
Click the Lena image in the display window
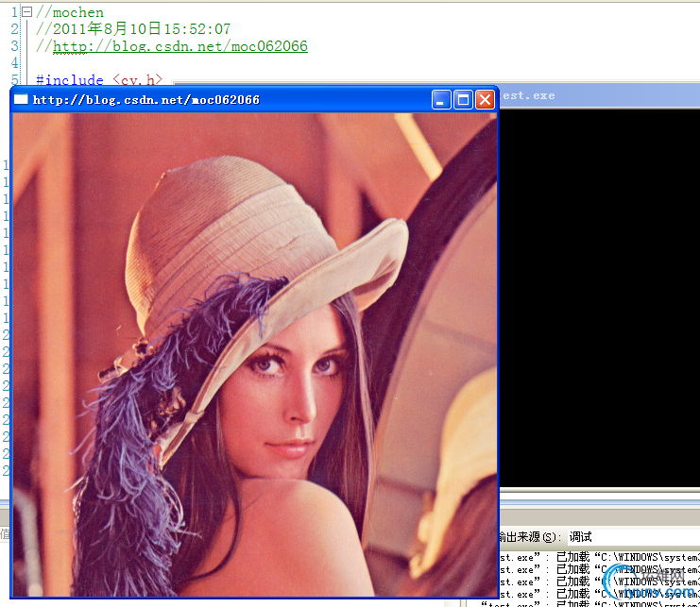pos(254,355)
